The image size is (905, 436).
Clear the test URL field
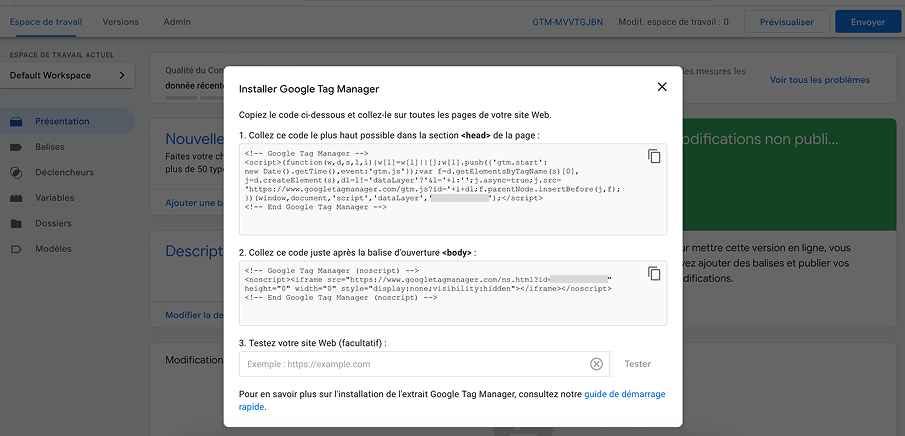pos(596,364)
